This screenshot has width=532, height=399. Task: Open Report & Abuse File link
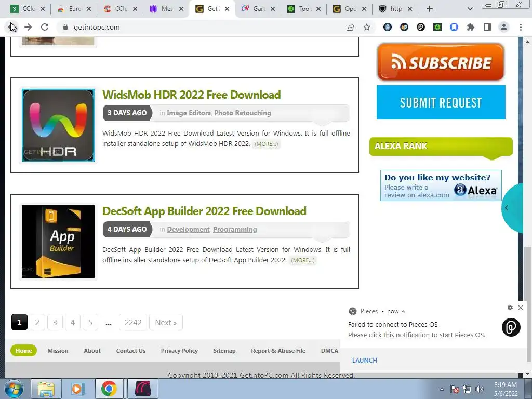pos(278,351)
